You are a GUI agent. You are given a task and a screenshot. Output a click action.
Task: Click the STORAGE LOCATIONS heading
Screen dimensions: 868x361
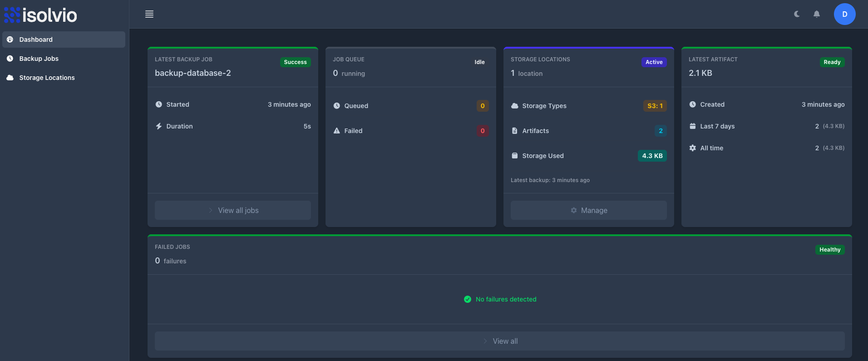pyautogui.click(x=540, y=59)
